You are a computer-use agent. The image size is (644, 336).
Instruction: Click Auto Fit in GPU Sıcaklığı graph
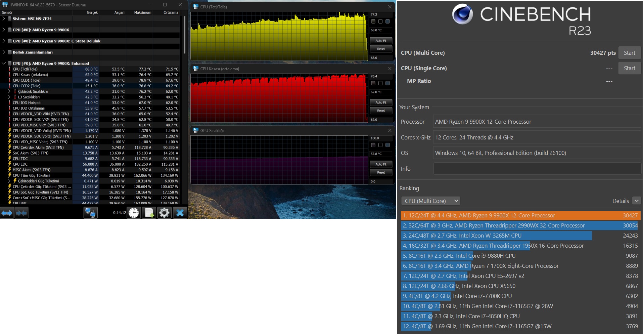[x=381, y=164]
